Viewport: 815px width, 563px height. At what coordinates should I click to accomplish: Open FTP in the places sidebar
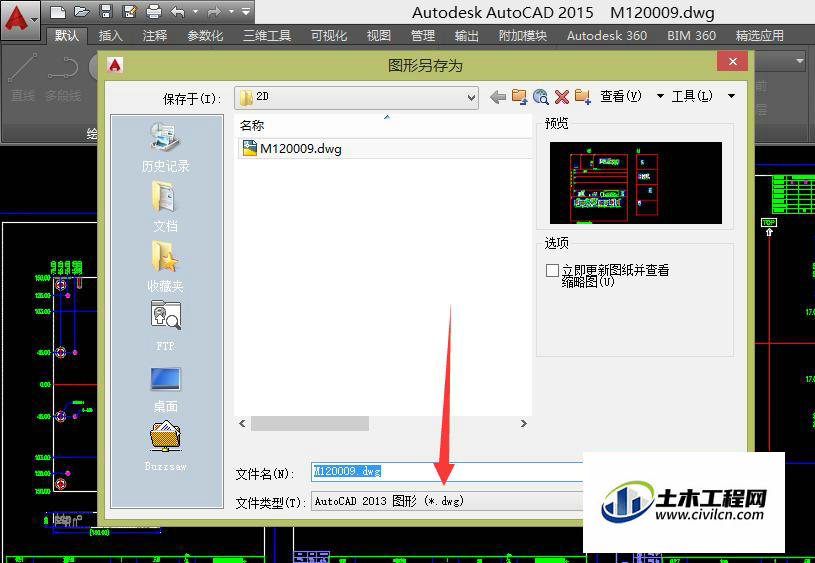tap(165, 326)
